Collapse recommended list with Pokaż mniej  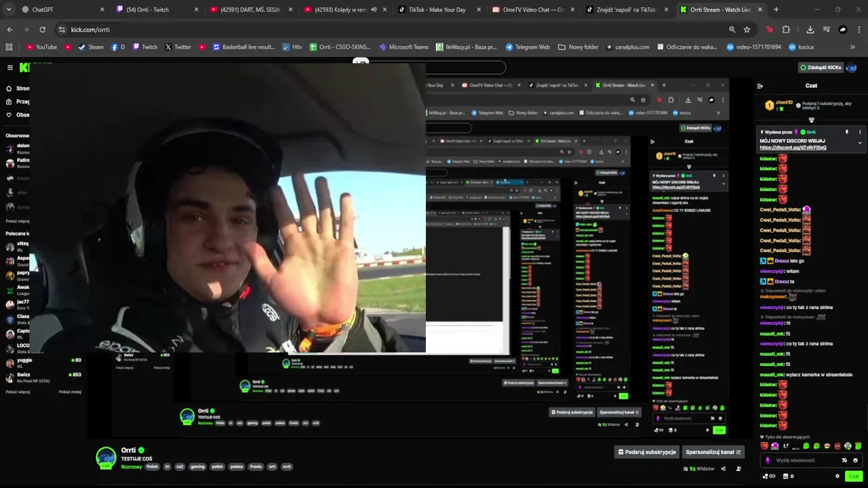coord(70,392)
